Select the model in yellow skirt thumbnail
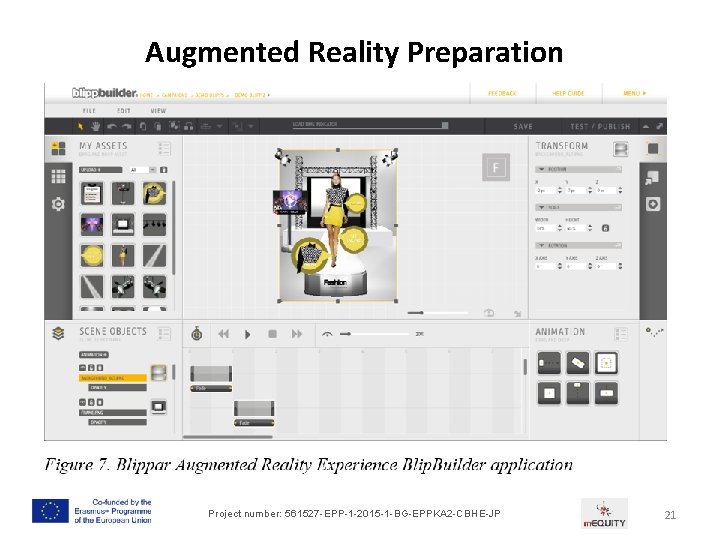 [x=123, y=256]
